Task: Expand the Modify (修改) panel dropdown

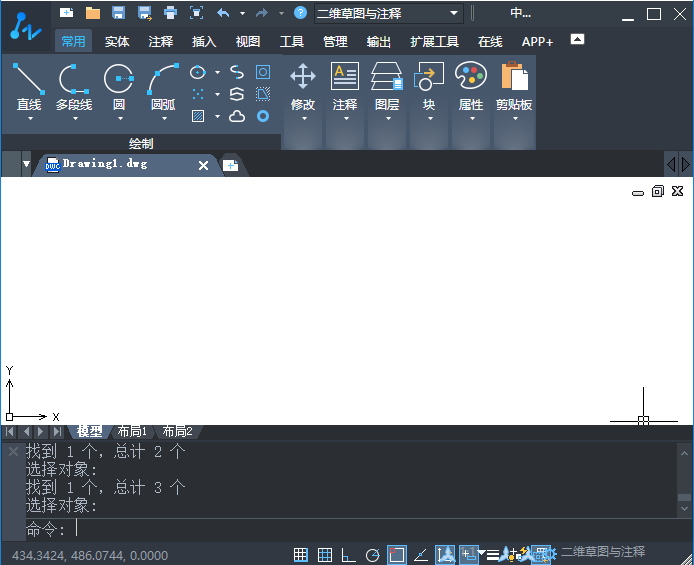Action: [x=303, y=119]
